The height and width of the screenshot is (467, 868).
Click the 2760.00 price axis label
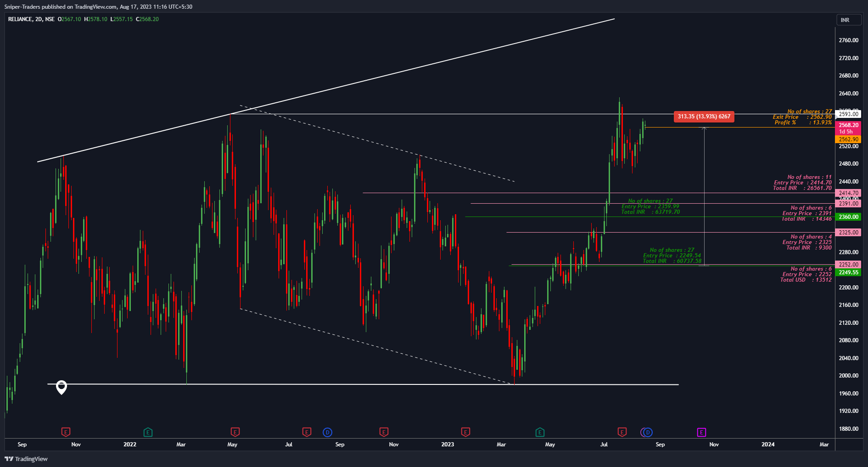848,40
